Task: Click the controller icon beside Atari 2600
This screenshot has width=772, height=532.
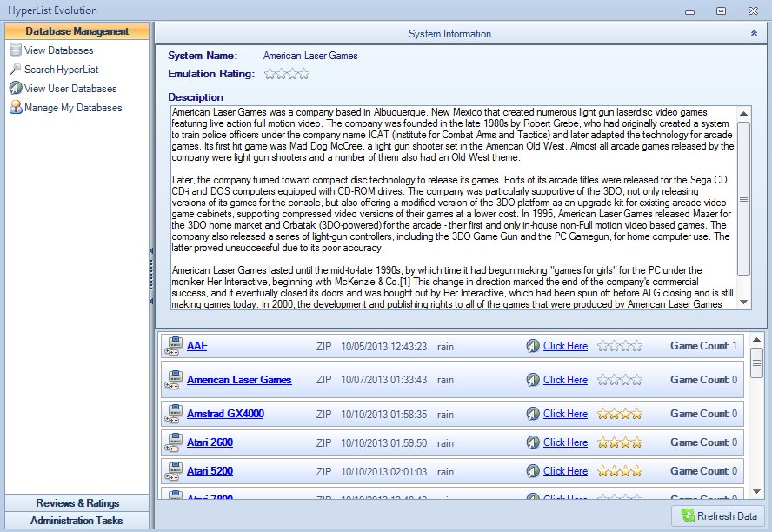Action: tap(173, 442)
